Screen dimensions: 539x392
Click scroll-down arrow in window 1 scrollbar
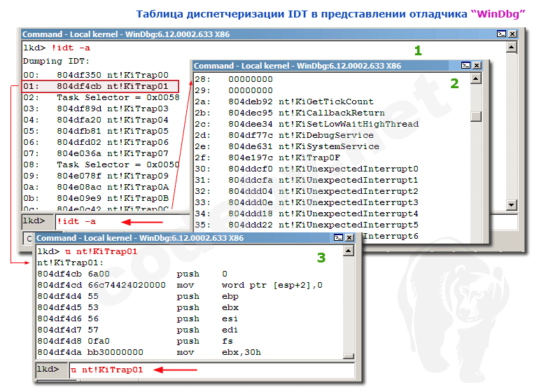point(512,205)
